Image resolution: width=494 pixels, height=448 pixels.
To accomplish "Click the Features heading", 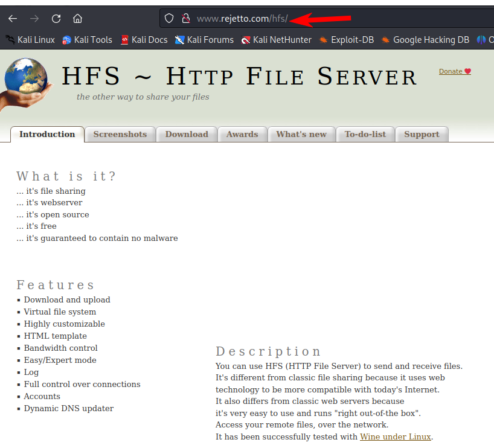I will pyautogui.click(x=56, y=285).
